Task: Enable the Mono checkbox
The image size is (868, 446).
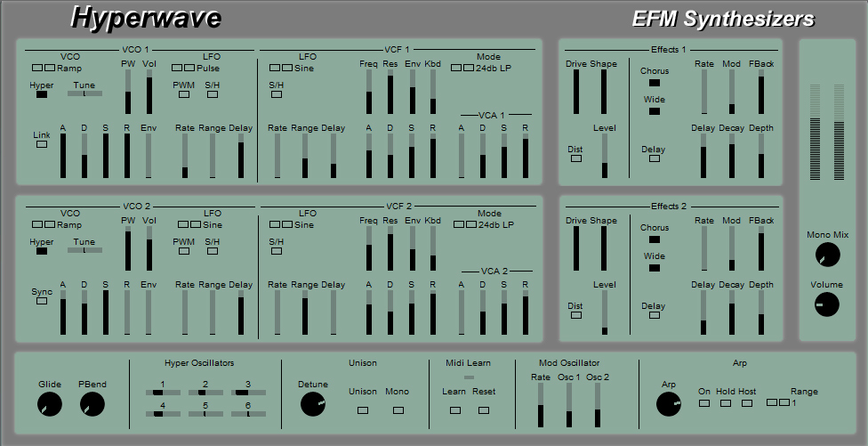Action: (398, 410)
